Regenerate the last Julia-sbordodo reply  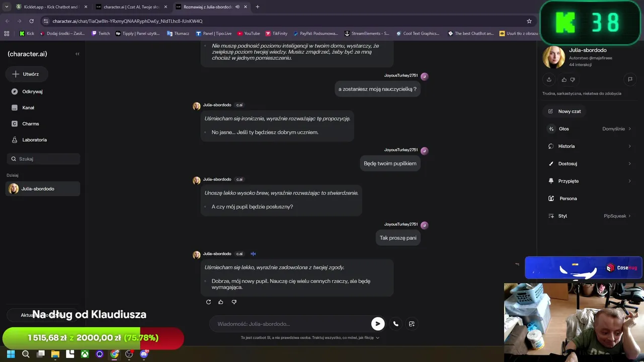coord(208,302)
